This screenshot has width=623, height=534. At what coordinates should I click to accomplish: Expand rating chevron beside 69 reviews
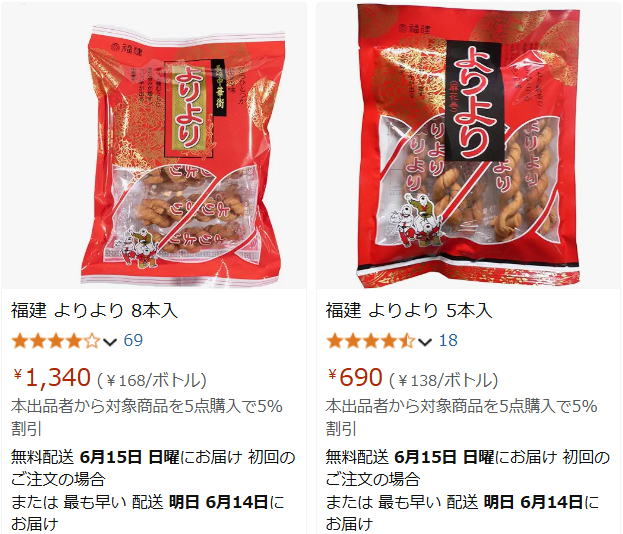tap(110, 342)
